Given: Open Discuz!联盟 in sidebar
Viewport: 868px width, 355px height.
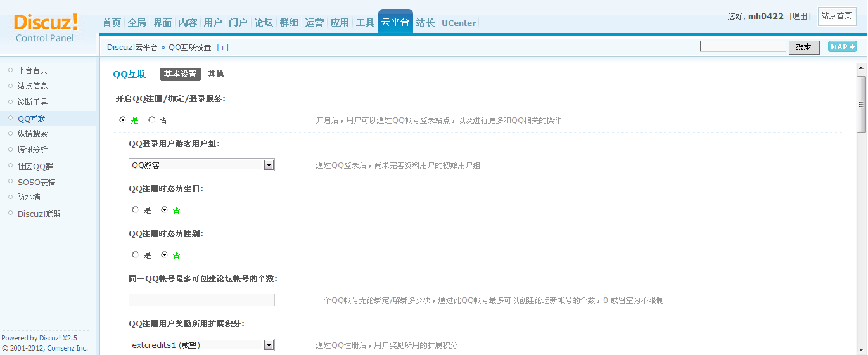Looking at the screenshot, I should click(x=39, y=214).
